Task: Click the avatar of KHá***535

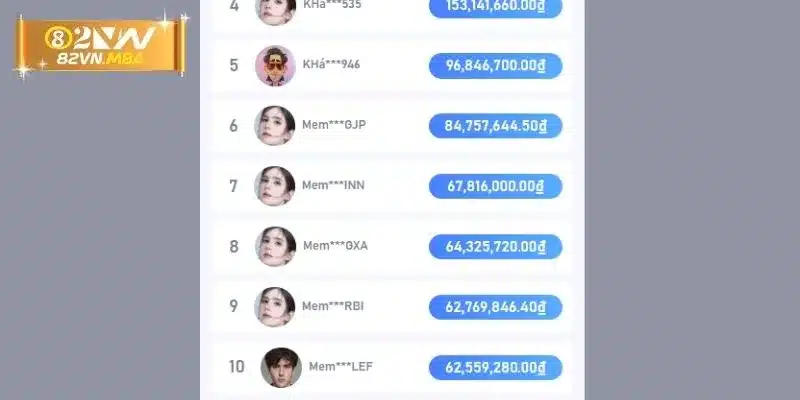Action: 275,8
